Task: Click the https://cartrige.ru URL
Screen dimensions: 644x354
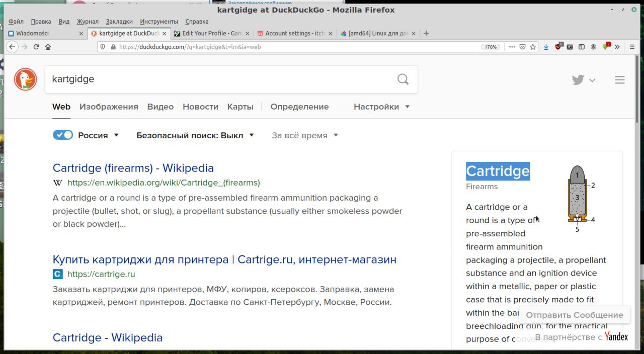Action: (x=101, y=274)
